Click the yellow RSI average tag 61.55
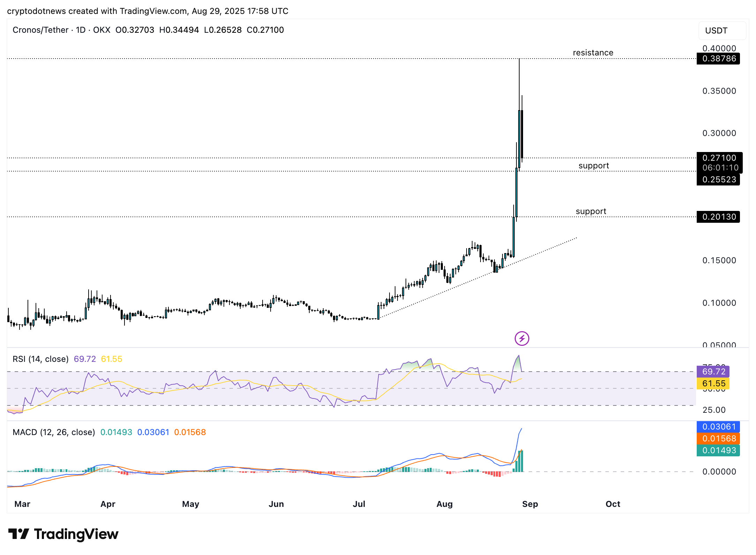Screen dimensions: 756x555 (713, 383)
